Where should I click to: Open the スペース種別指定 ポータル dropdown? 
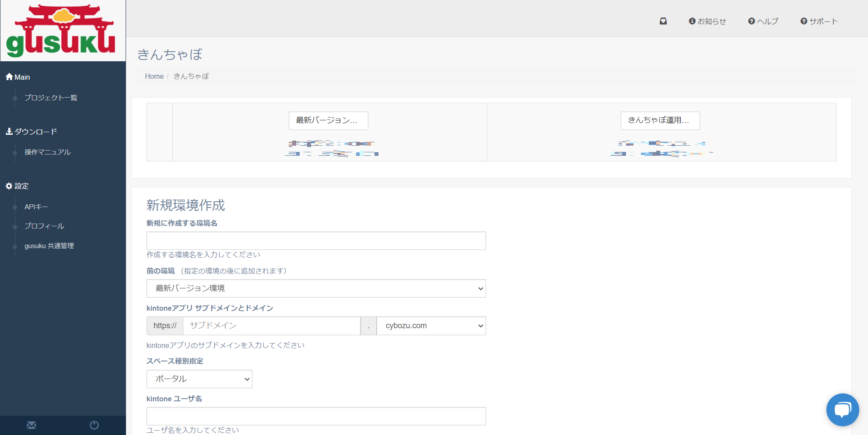199,379
